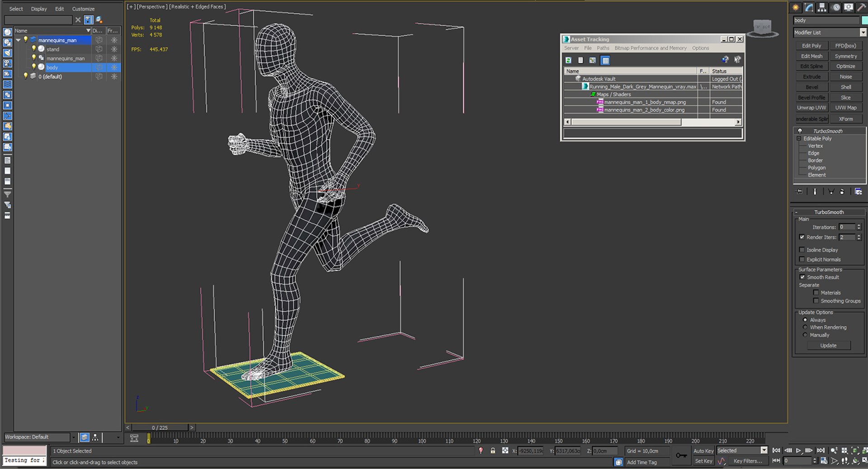Click the Set Keys key icon
868x469 pixels.
(681, 455)
